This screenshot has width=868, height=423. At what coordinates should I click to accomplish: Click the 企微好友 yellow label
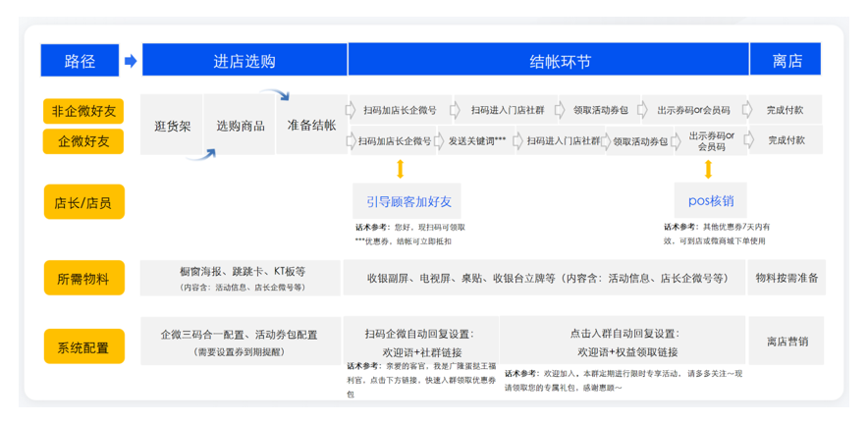pyautogui.click(x=83, y=141)
